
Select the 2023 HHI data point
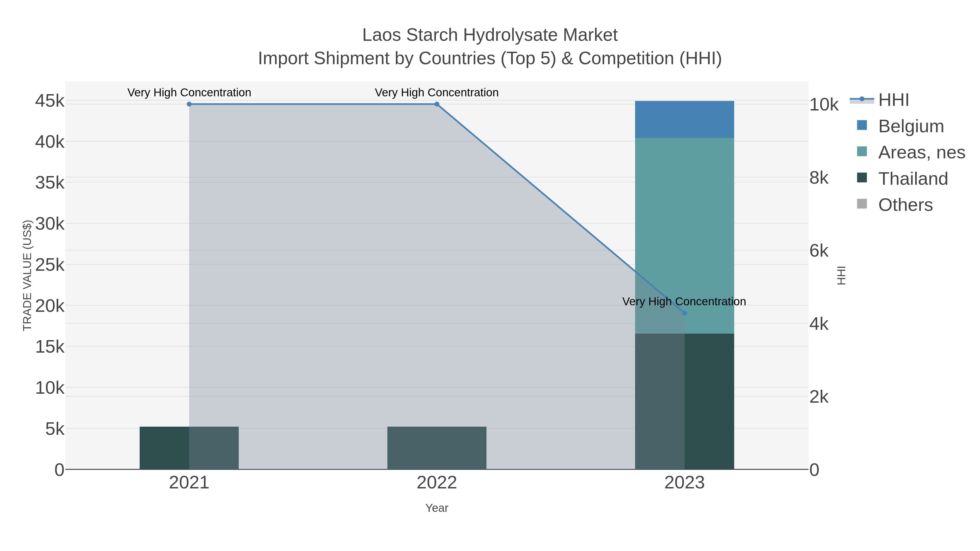coord(684,313)
